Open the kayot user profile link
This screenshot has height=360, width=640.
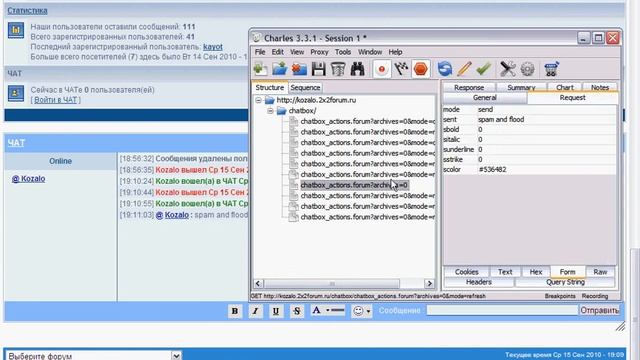tap(213, 47)
